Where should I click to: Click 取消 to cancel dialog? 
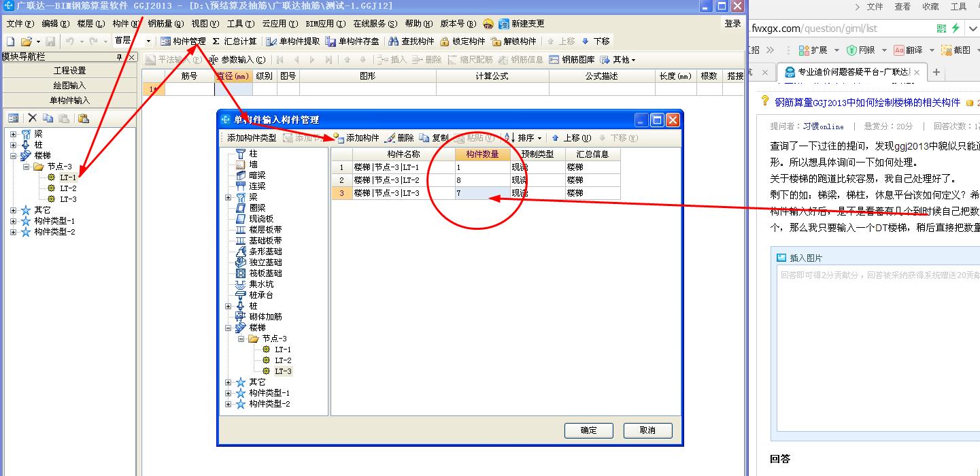647,430
